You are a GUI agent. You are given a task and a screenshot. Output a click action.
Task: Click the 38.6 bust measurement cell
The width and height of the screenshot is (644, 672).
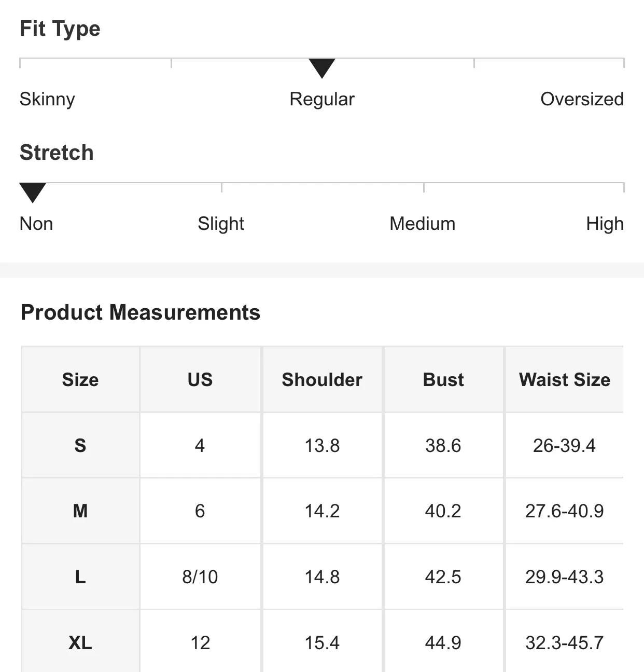(x=443, y=446)
